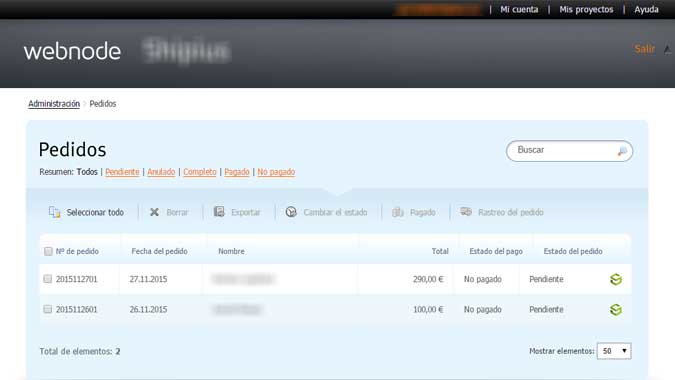This screenshot has width=675, height=380.
Task: Check the box for order 2015112601
Action: coord(47,309)
